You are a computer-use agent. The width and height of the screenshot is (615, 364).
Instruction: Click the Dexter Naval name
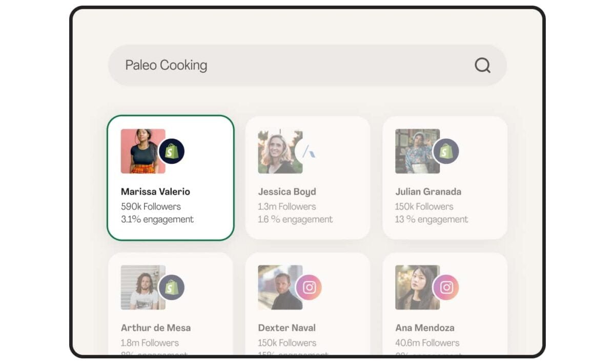point(286,328)
